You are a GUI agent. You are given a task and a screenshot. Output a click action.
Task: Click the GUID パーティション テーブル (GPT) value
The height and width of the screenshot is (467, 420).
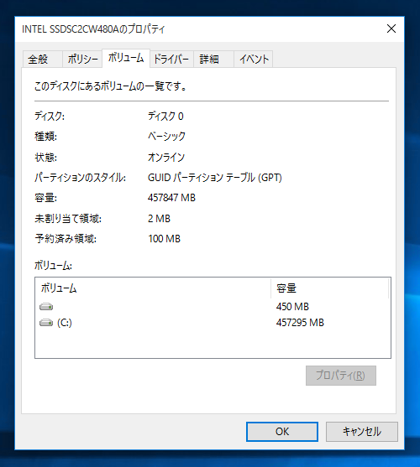(215, 177)
